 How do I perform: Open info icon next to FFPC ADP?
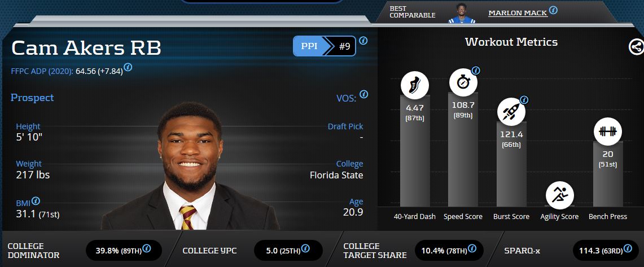tap(128, 67)
